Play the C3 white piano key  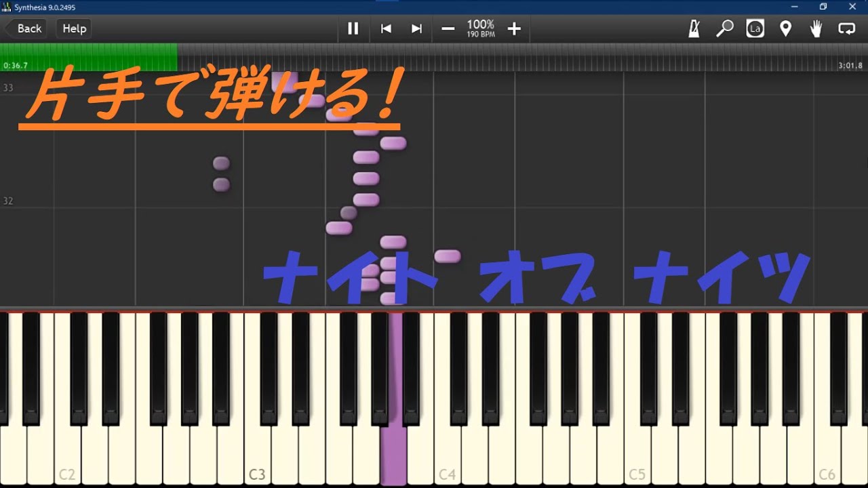pyautogui.click(x=258, y=454)
